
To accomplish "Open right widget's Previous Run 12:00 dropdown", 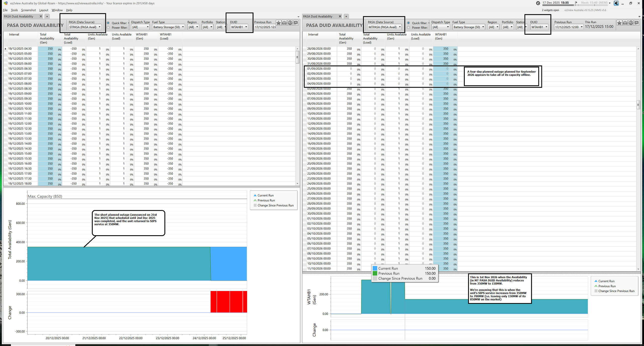I will [569, 27].
